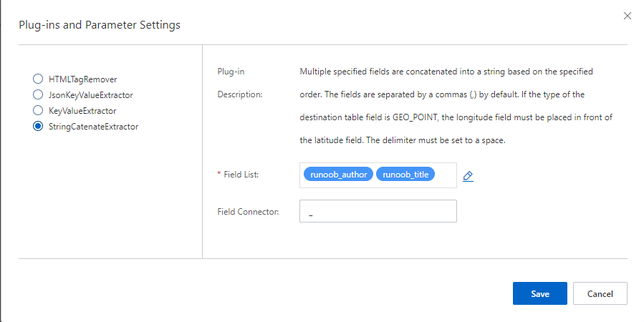
Task: Click the JsonKeyValueExtractor label text
Action: 90,94
